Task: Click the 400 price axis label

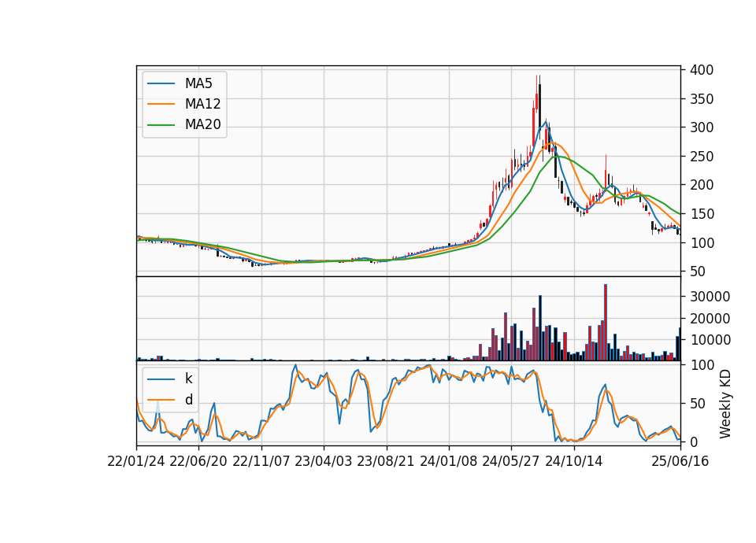Action: tap(702, 70)
